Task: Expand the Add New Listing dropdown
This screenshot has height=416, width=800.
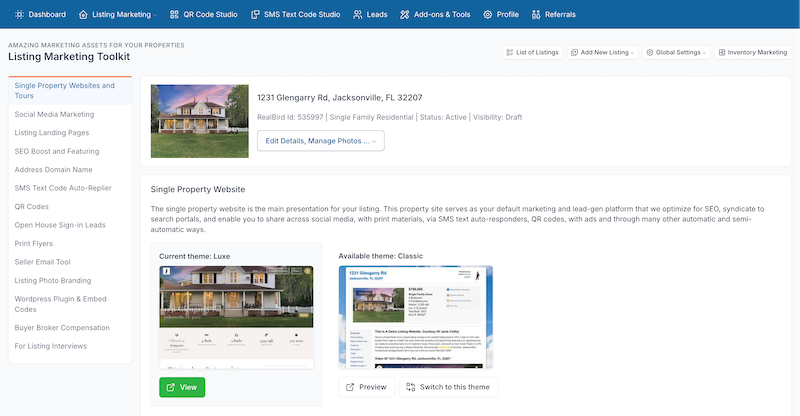Action: [632, 53]
